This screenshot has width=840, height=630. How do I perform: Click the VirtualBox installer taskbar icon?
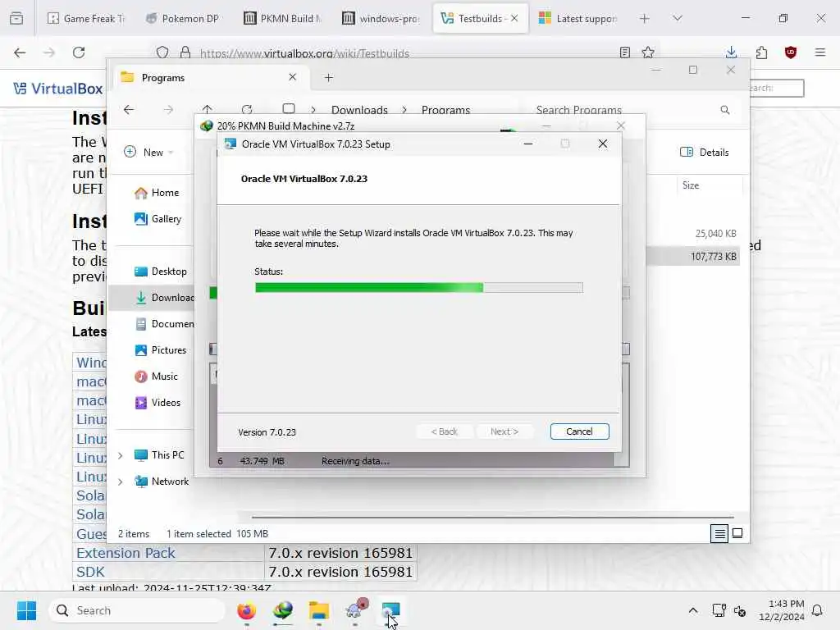coord(391,610)
